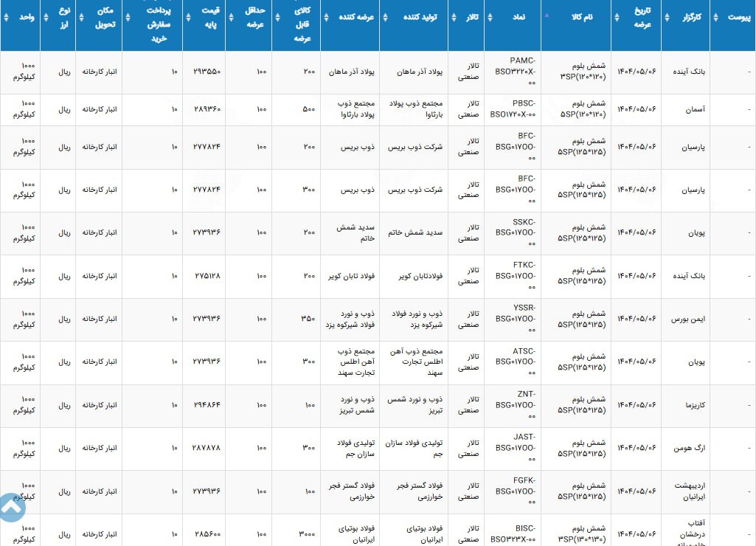
Task: Click sort arrow beside کارگزار header
Action: click(x=666, y=16)
